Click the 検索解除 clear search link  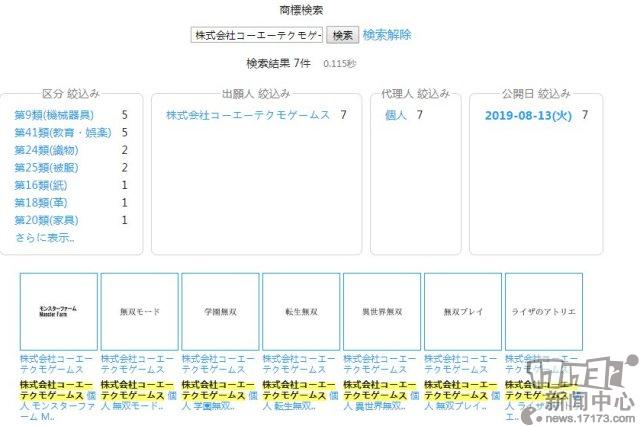coord(387,35)
